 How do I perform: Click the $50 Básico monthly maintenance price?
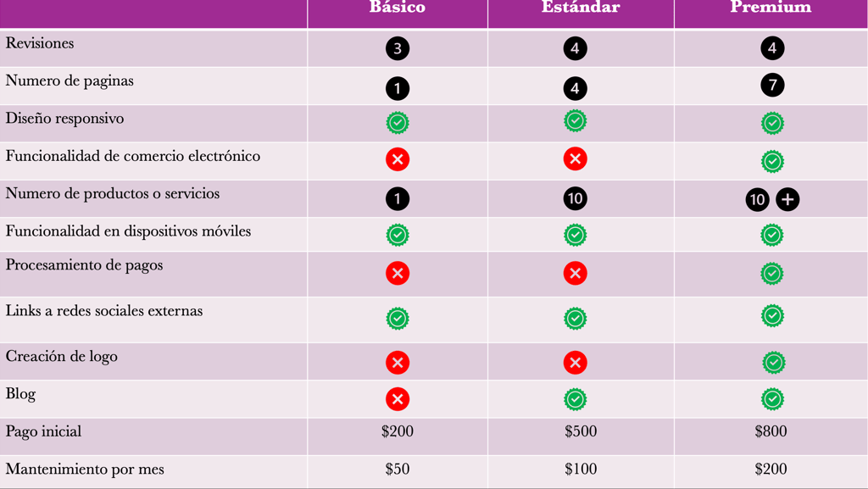398,470
